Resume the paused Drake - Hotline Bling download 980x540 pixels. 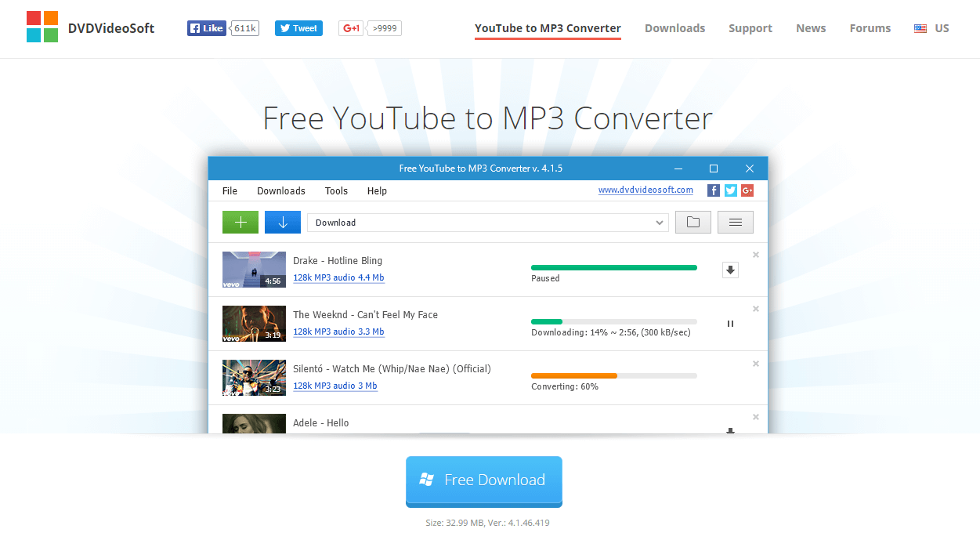[x=729, y=269]
